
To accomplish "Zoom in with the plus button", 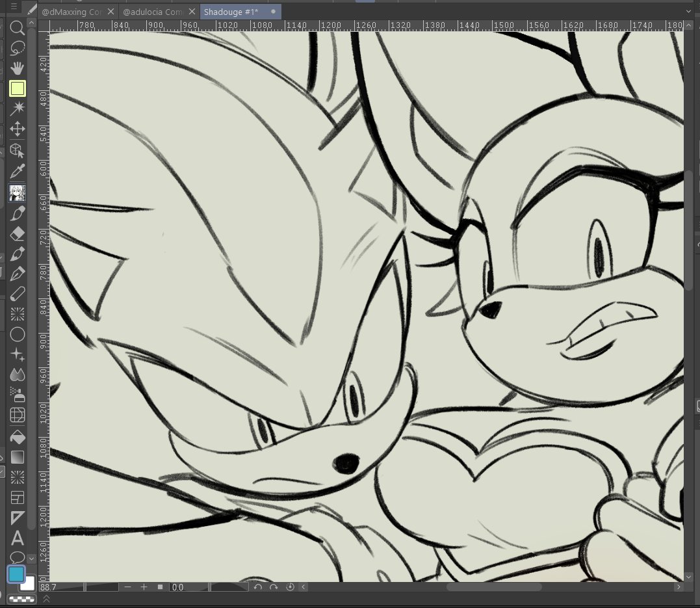I will (x=144, y=587).
